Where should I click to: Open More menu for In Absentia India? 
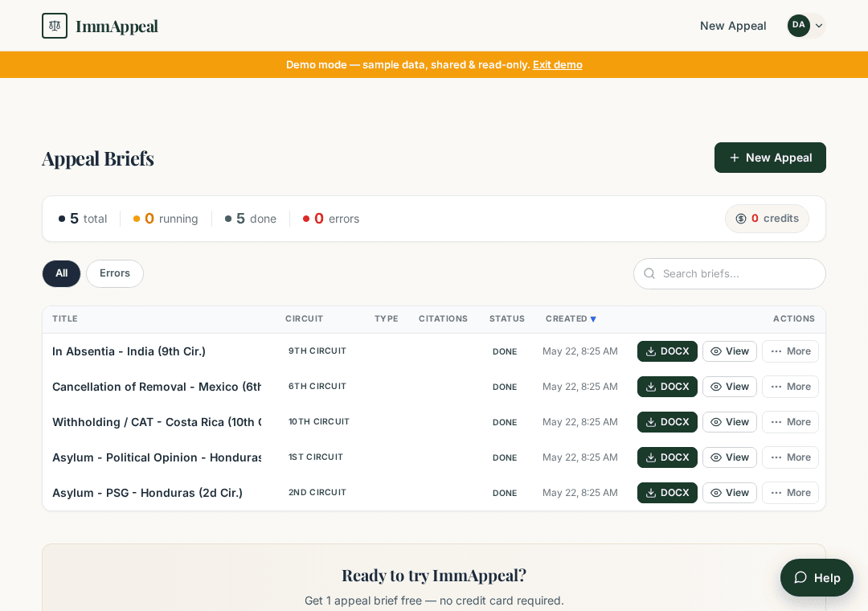click(790, 351)
